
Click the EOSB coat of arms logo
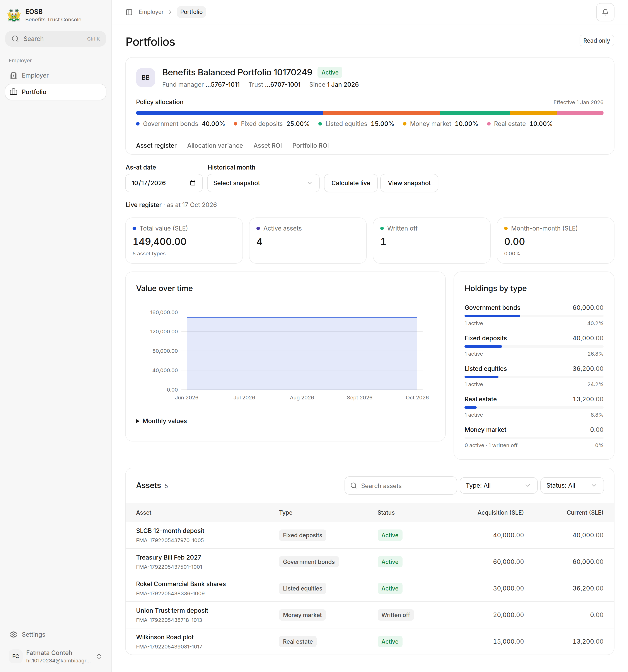(14, 15)
